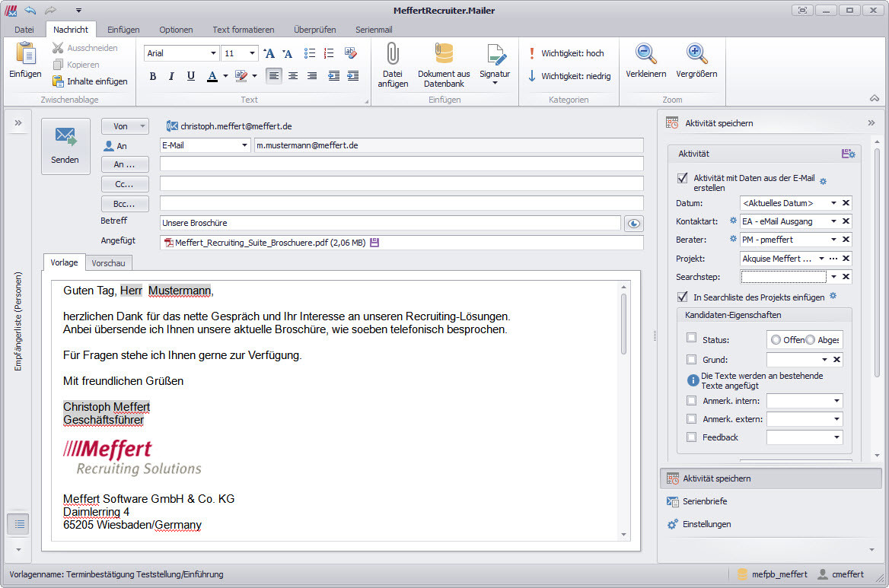889x588 pixels.
Task: Click the subject preview eye icon
Action: (634, 224)
